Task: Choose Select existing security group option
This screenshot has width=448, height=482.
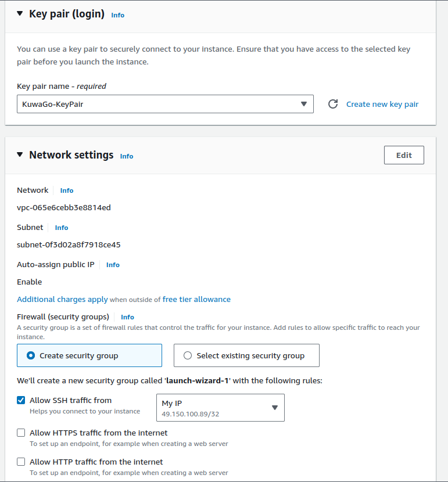Action: pos(188,355)
